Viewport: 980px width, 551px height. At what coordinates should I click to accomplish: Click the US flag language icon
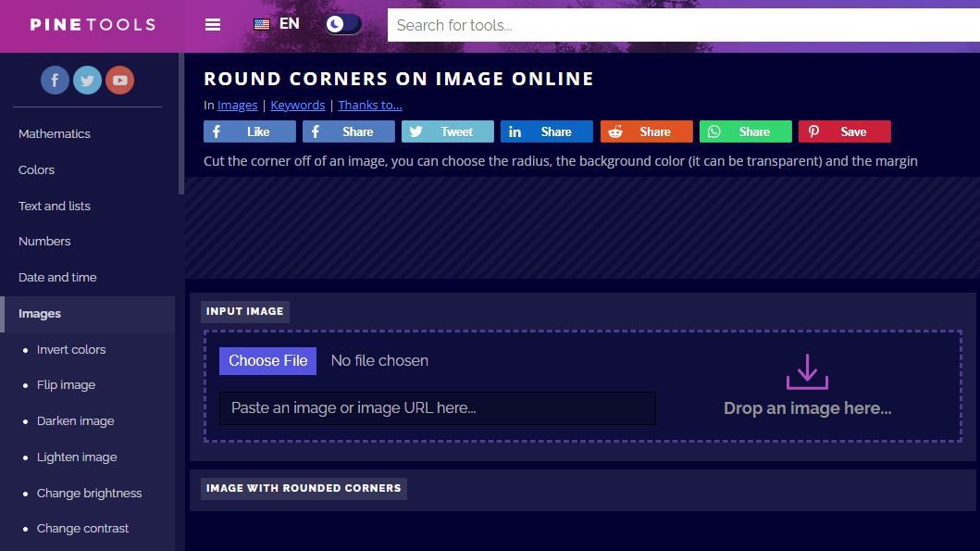[262, 24]
